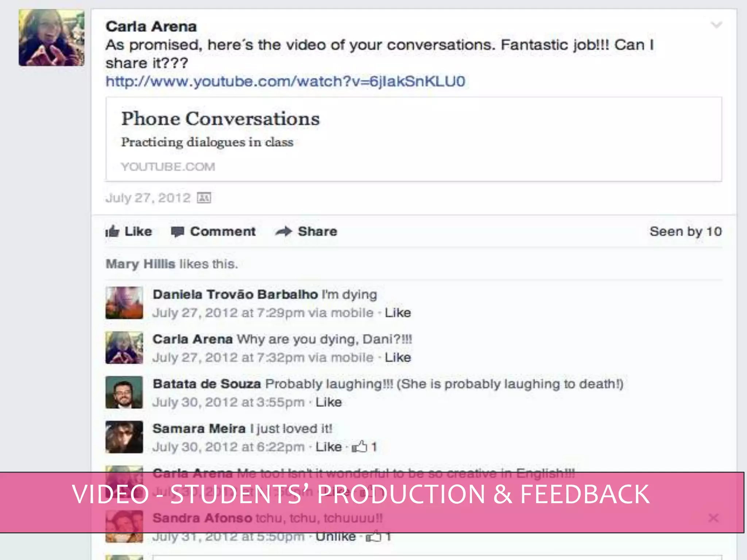Viewport: 747px width, 560px height.
Task: Open Batata de Souza's comment avatar
Action: coord(124,392)
